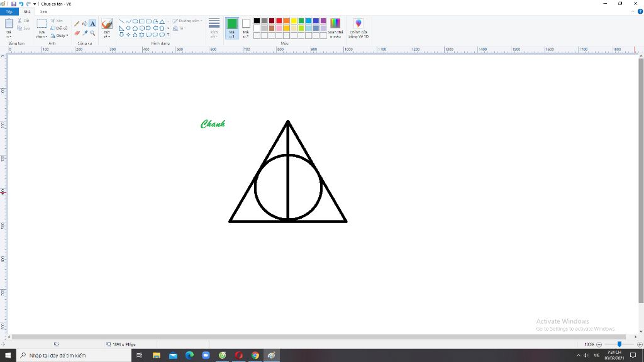Click the Save icon in quick access

point(14,4)
